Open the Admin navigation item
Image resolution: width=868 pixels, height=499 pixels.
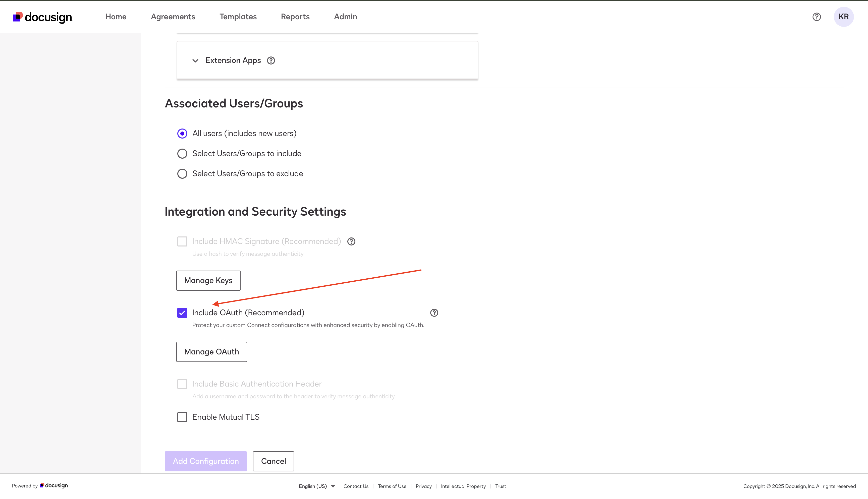coord(345,17)
